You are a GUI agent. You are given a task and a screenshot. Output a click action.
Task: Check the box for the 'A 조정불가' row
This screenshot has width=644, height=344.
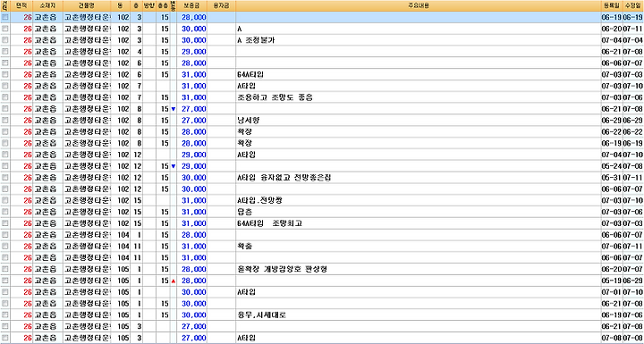tap(5, 40)
